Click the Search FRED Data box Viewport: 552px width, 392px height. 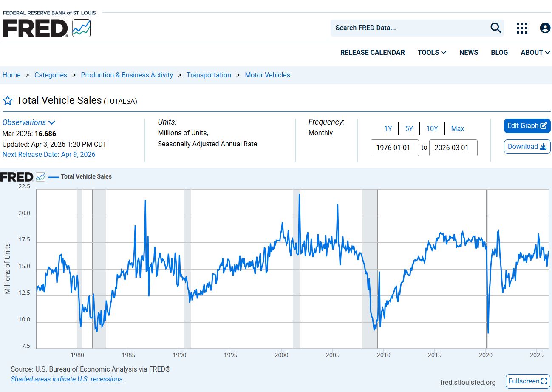[x=410, y=28]
